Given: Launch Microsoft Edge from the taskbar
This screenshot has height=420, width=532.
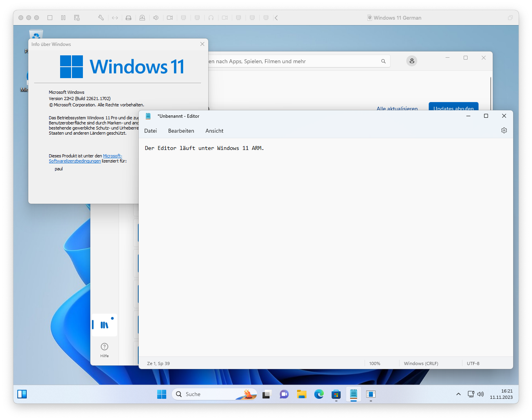Looking at the screenshot, I should pos(319,394).
